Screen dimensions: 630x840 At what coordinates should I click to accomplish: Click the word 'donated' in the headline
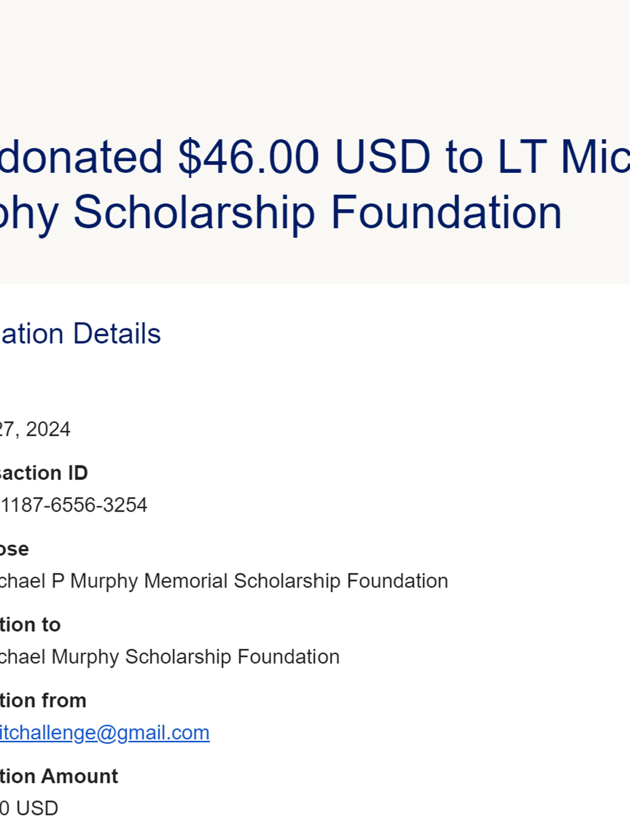pos(82,157)
